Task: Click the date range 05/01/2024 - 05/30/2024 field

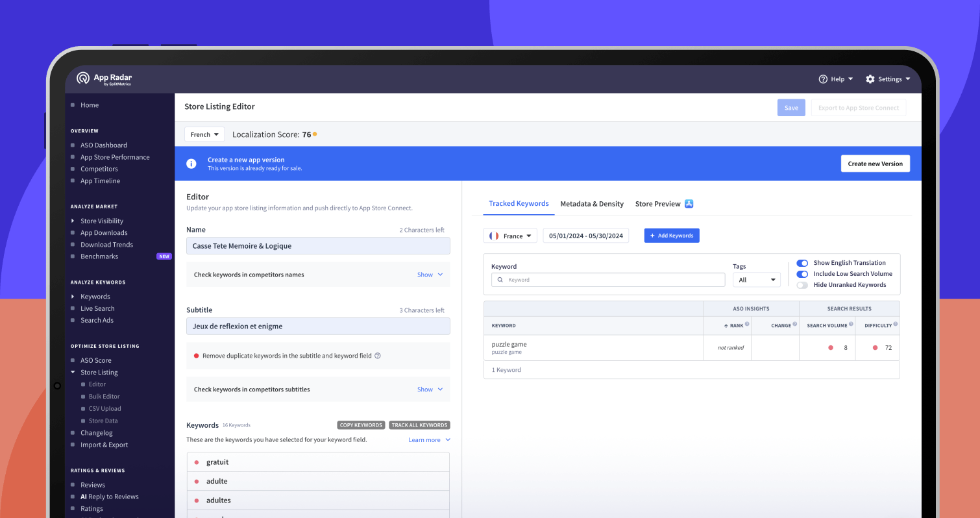Action: [586, 236]
